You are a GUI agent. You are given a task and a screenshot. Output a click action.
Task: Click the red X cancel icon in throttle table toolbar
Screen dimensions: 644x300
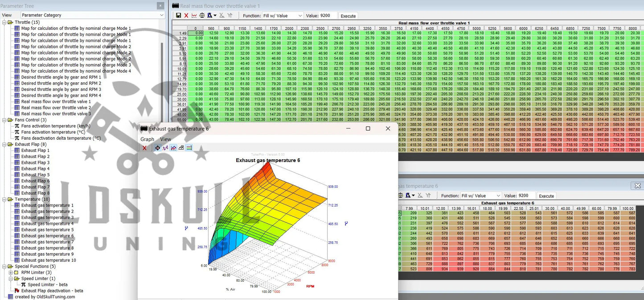point(186,16)
